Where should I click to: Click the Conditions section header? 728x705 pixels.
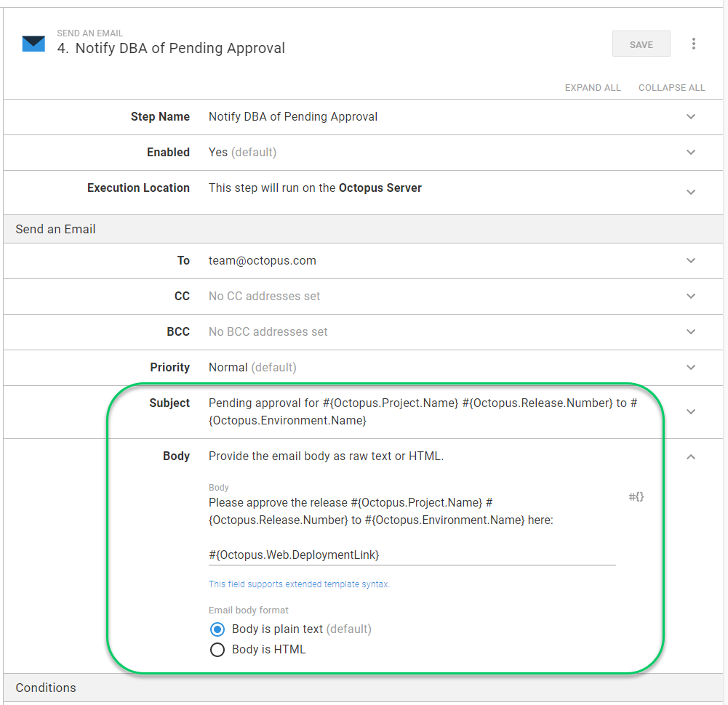click(x=46, y=688)
